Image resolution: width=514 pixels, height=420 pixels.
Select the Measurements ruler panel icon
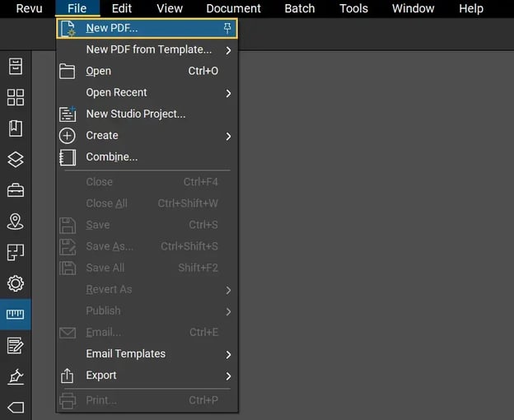16,315
